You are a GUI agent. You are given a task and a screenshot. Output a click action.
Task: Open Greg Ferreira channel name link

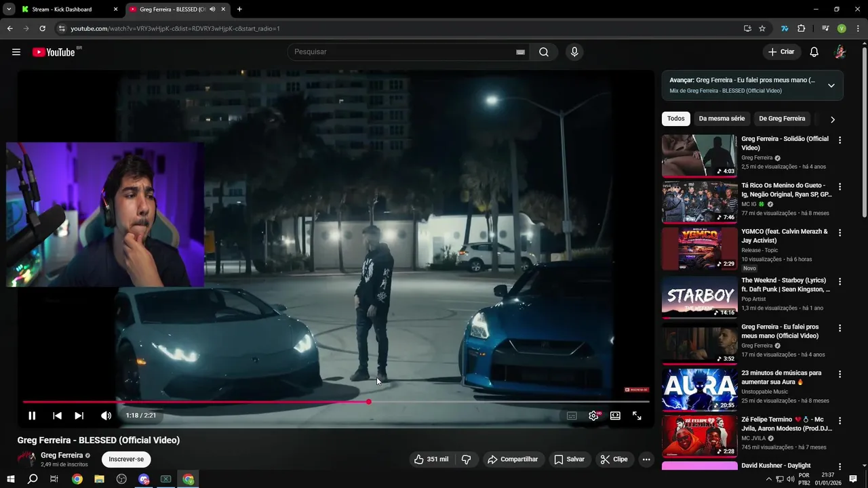point(62,455)
